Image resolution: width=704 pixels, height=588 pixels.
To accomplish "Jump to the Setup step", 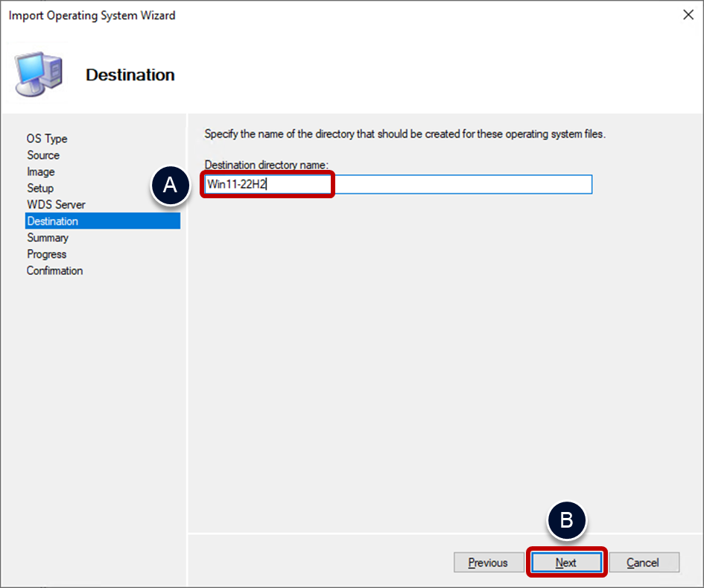I will [40, 188].
